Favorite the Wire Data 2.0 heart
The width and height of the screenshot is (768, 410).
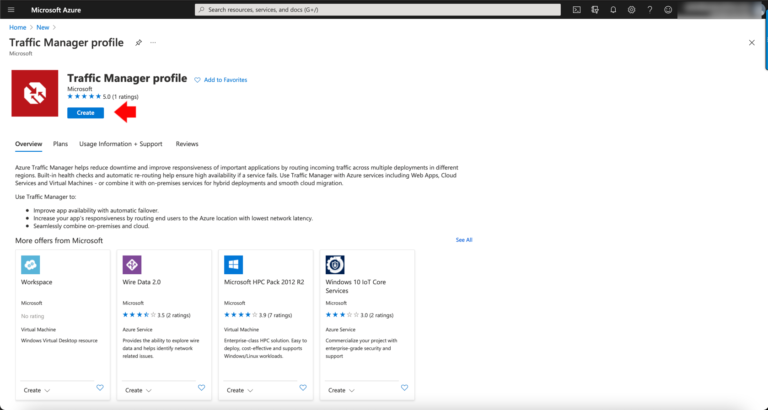click(201, 387)
